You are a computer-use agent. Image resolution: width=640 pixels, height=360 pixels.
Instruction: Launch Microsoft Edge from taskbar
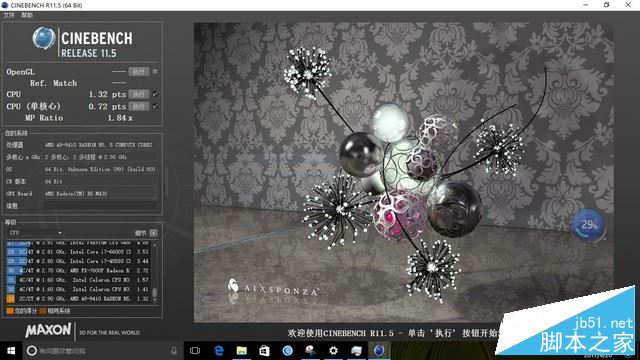tap(219, 351)
